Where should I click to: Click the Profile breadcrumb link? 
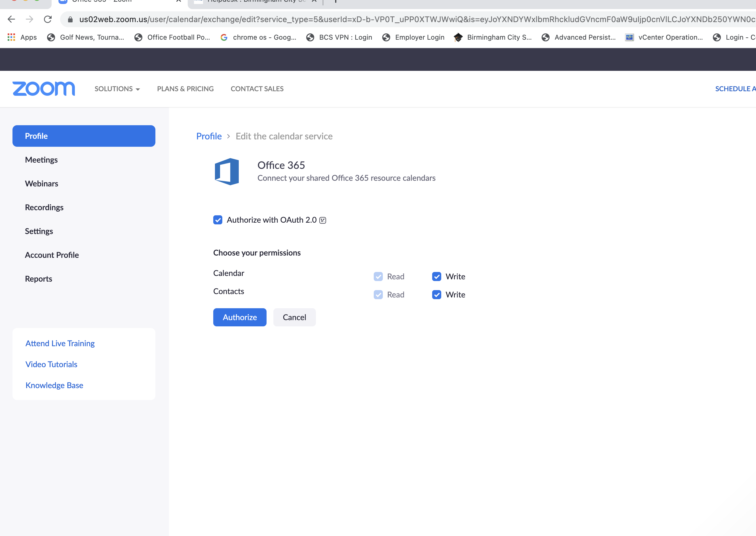coord(209,136)
